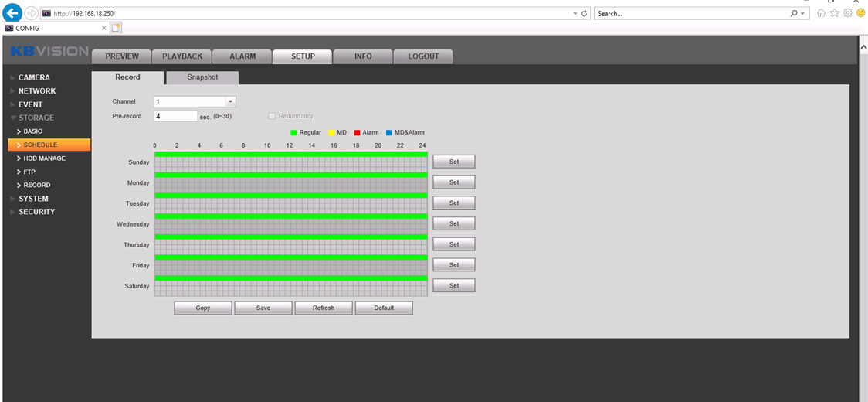This screenshot has height=402, width=868.
Task: Expand the NETWORK sidebar section
Action: coord(37,91)
